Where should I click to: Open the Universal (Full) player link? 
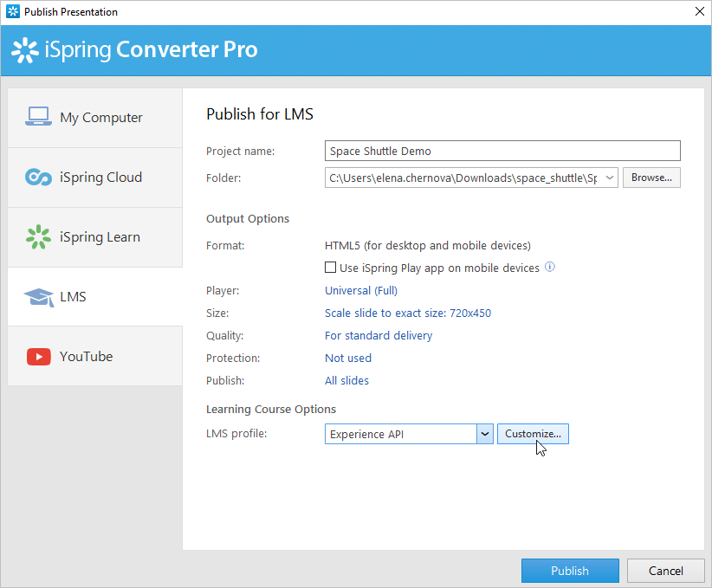coord(361,291)
